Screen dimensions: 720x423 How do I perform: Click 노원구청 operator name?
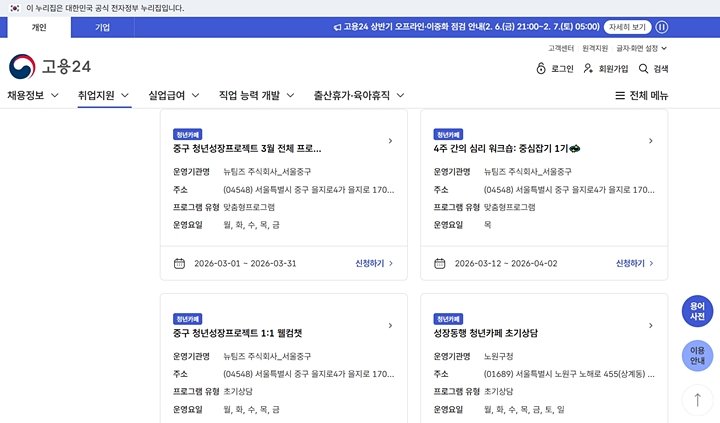pos(498,356)
